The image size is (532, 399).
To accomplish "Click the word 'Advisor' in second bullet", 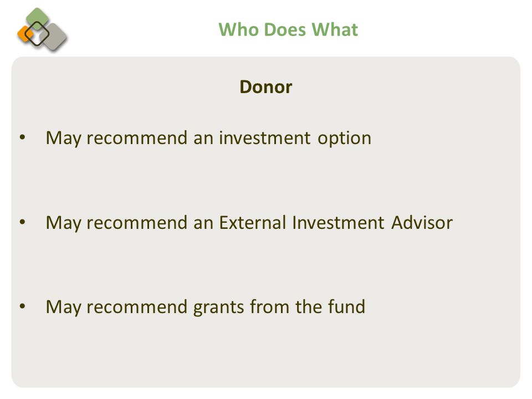I will tap(422, 223).
